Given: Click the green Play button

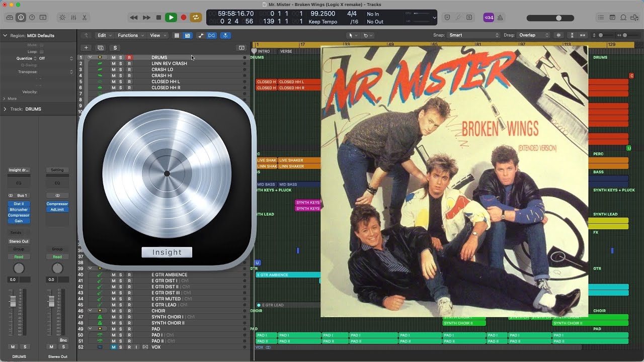Looking at the screenshot, I should [x=171, y=17].
